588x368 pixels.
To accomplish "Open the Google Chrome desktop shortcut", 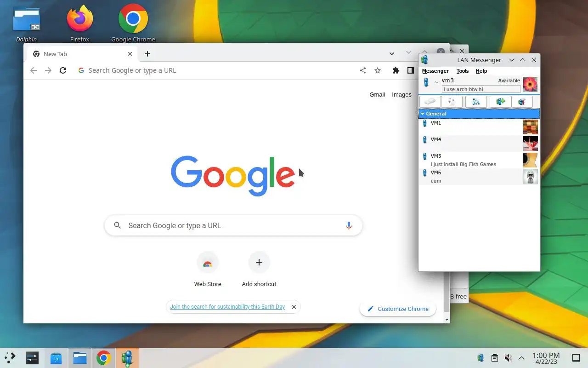I will 133,23.
